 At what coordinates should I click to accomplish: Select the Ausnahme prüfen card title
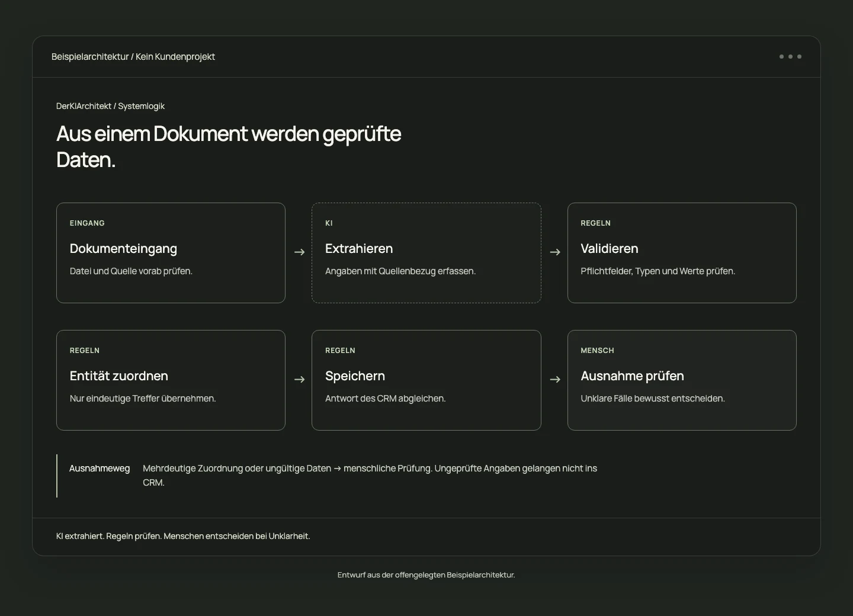[632, 376]
